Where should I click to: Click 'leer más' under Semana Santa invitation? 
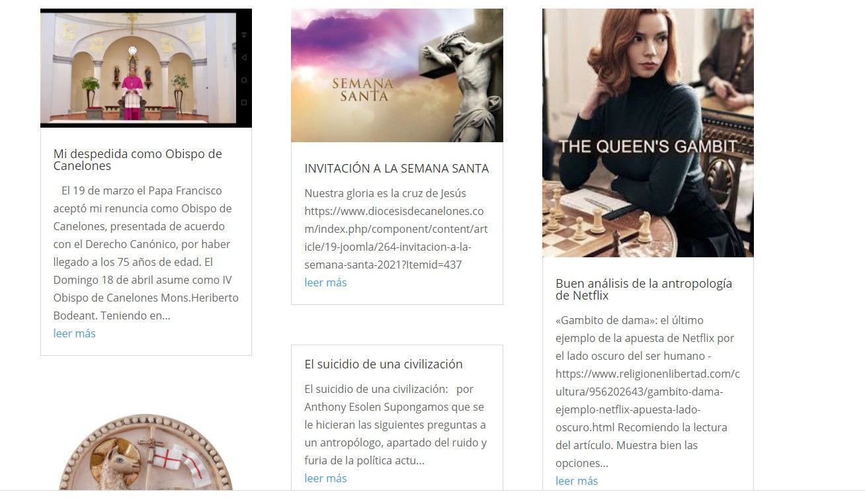pyautogui.click(x=325, y=282)
